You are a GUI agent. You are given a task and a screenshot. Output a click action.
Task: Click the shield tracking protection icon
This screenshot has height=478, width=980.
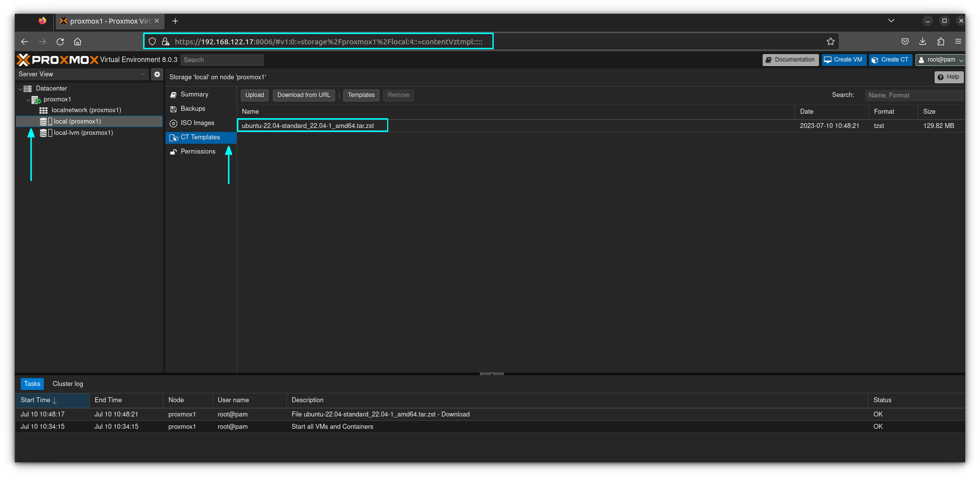click(152, 41)
